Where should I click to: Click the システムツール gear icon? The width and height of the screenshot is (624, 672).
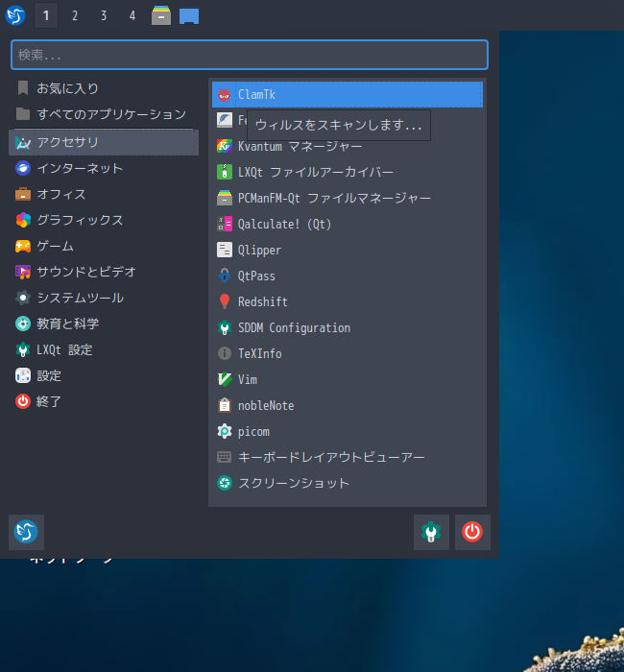[23, 298]
